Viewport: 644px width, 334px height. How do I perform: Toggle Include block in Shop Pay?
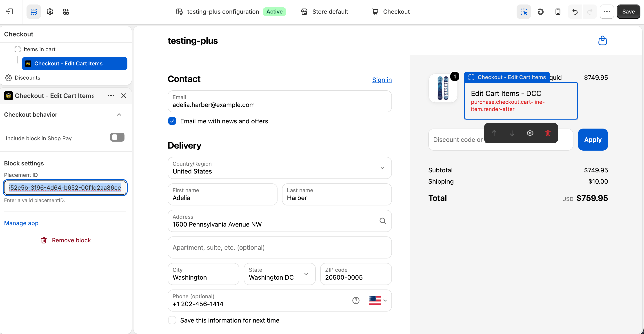117,137
